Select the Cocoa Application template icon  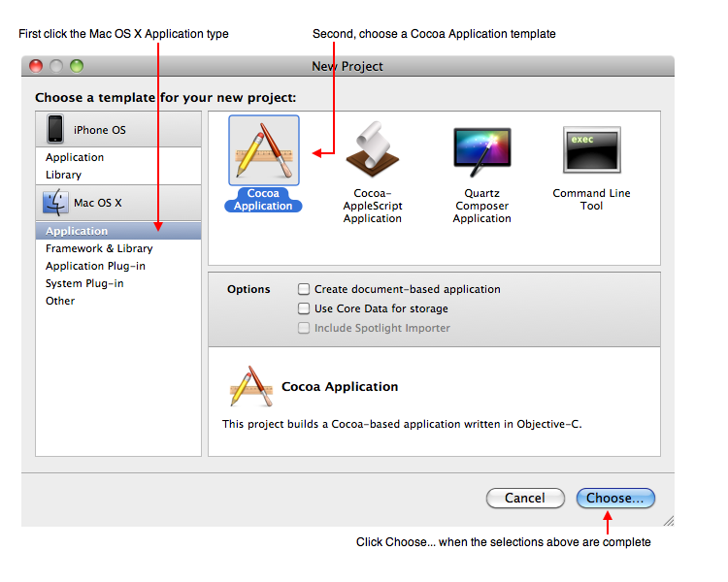pos(263,151)
